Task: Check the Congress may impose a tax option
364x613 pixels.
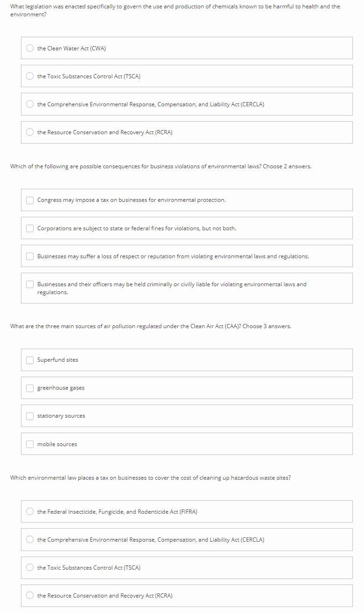Action: coord(29,200)
